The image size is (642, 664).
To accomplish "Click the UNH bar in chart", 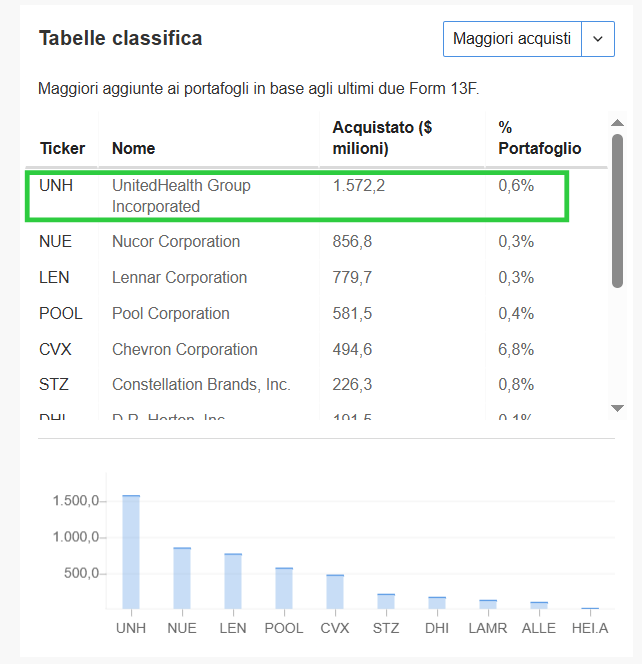I will [131, 552].
